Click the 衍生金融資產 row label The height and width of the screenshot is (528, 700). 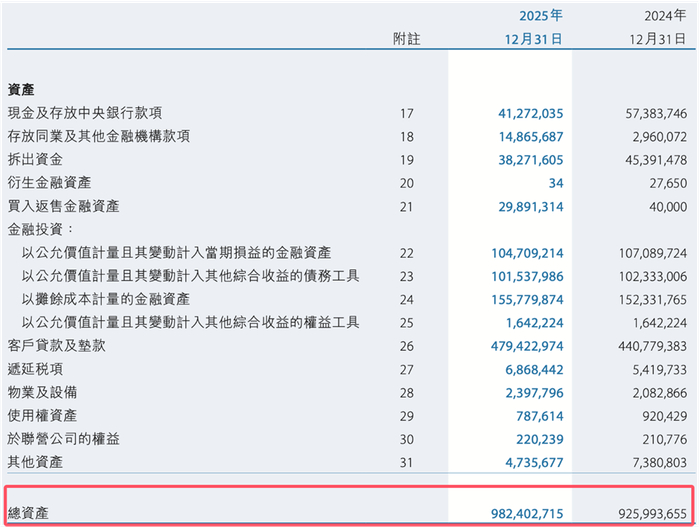coord(49,183)
